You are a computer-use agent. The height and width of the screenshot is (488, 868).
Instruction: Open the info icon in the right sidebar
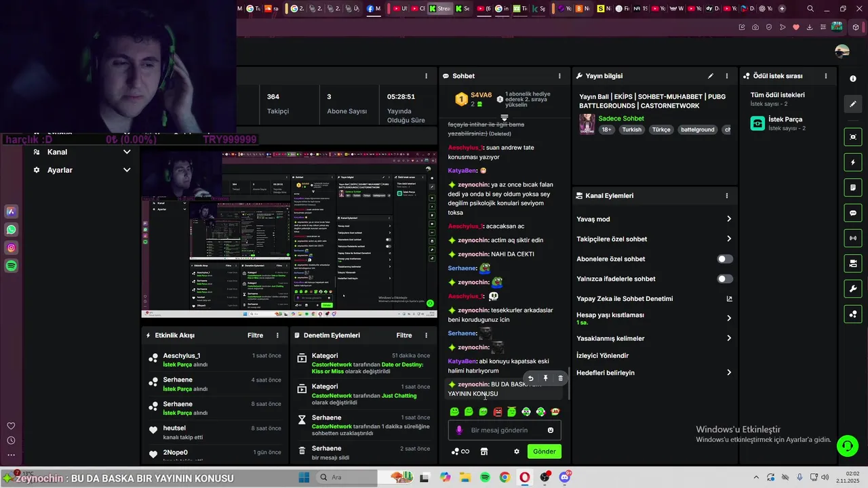tap(853, 79)
